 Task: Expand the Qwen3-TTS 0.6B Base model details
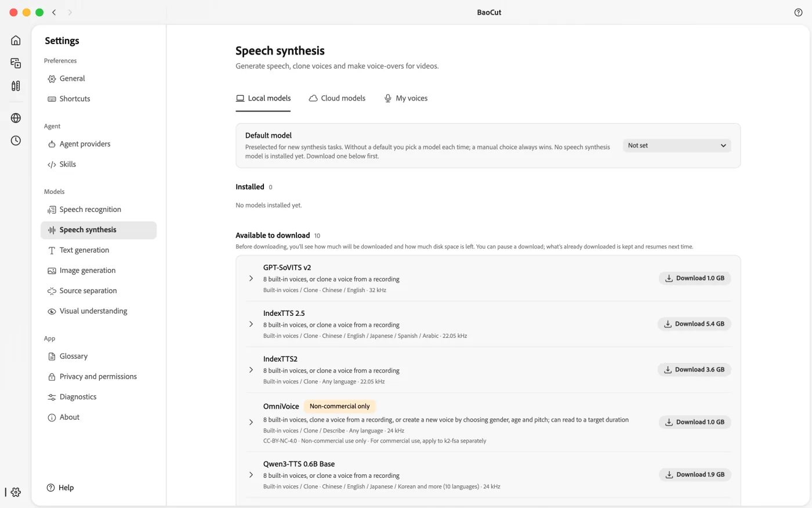pos(251,475)
